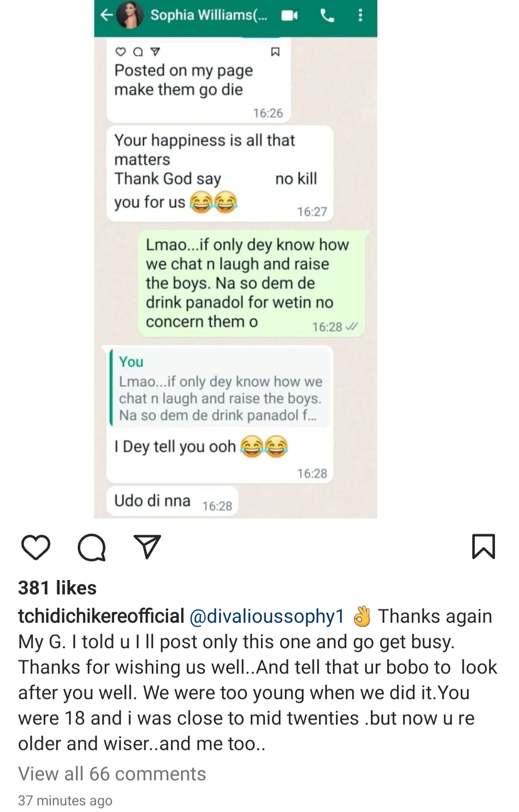Image resolution: width=519 pixels, height=812 pixels.
Task: View all 66 comments
Action: [x=112, y=774]
